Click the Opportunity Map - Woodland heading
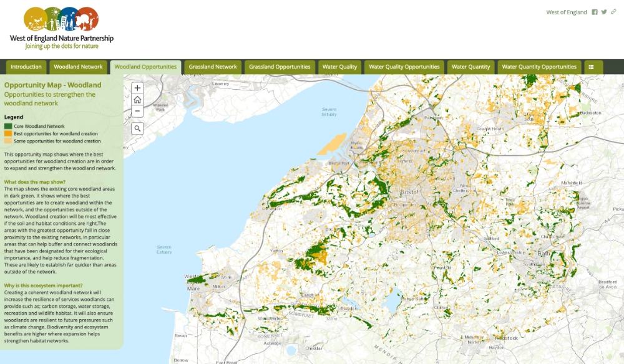 tap(52, 85)
